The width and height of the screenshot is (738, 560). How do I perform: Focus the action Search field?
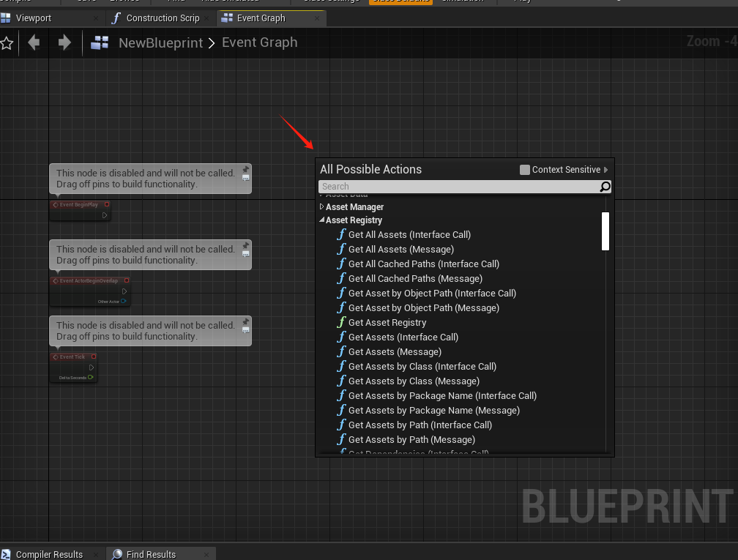click(x=459, y=187)
